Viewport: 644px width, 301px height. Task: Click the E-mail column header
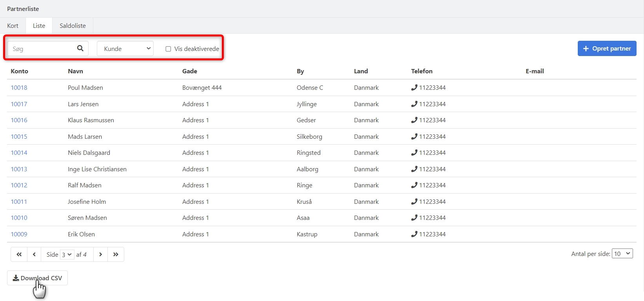click(x=535, y=71)
